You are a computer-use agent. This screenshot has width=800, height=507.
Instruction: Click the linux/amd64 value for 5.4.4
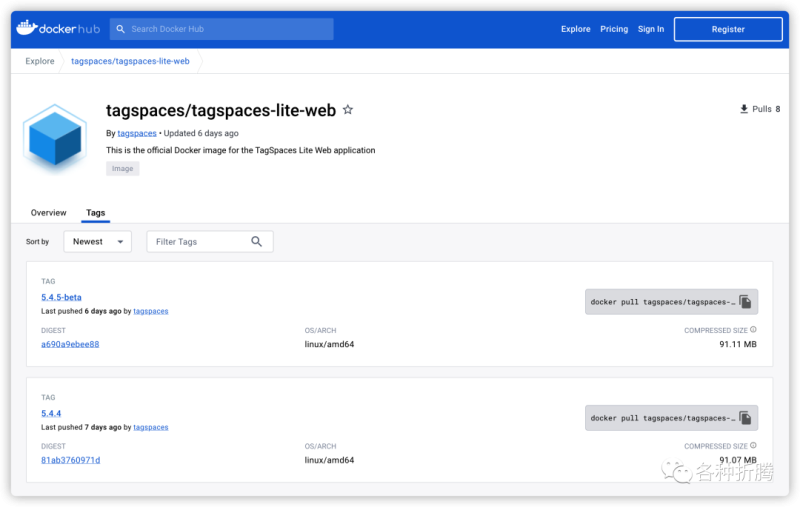329,460
